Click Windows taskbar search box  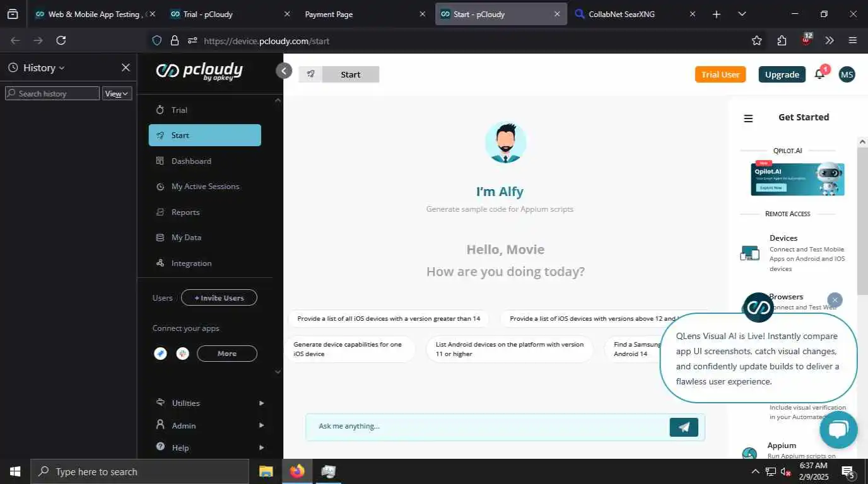coord(139,471)
